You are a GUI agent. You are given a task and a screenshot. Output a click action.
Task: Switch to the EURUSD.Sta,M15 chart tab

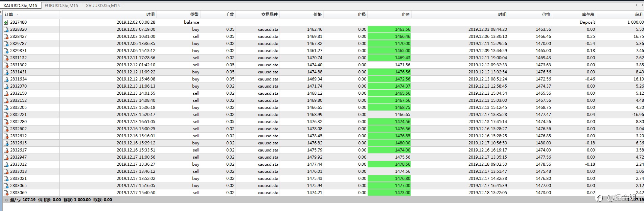61,5
